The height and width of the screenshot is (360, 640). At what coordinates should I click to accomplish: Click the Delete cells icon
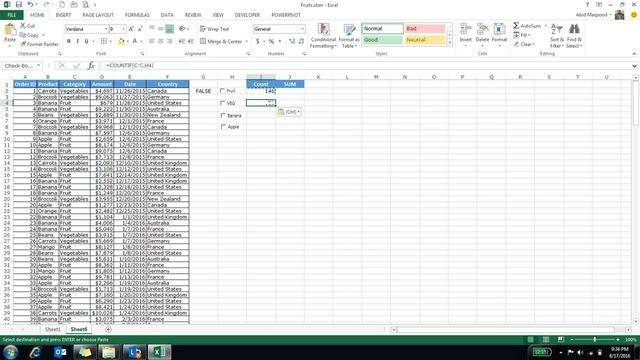pyautogui.click(x=482, y=29)
